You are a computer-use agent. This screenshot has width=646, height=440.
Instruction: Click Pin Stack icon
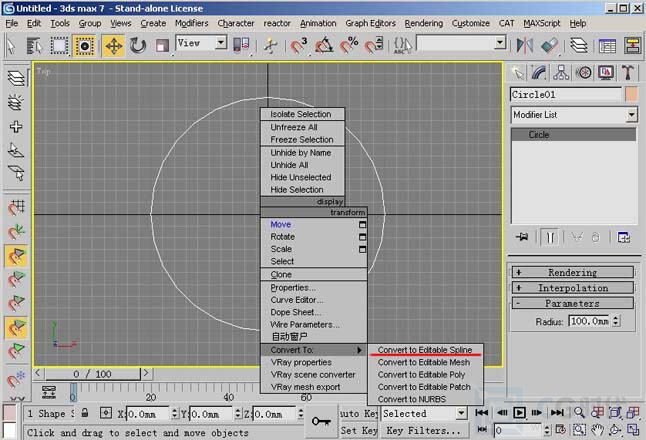522,237
